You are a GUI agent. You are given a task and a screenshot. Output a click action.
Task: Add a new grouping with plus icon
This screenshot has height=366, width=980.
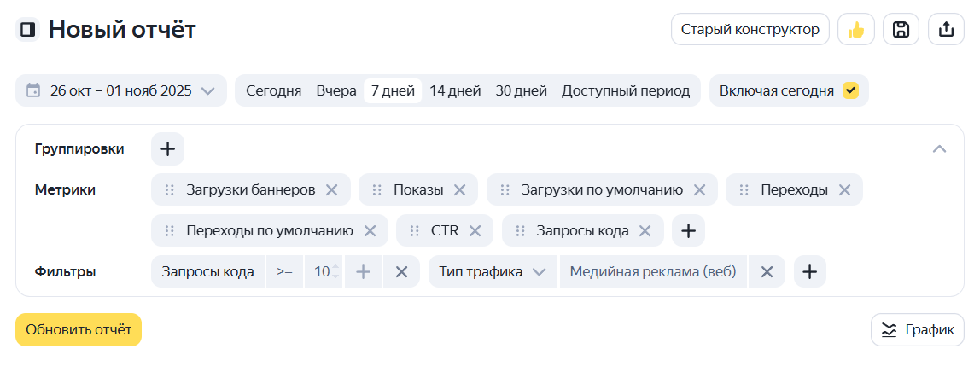pyautogui.click(x=167, y=149)
